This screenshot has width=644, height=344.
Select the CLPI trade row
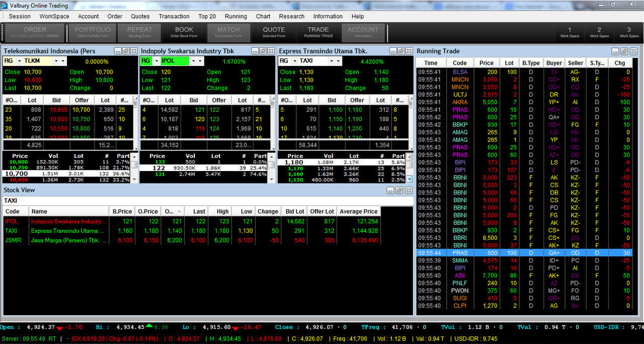point(524,306)
